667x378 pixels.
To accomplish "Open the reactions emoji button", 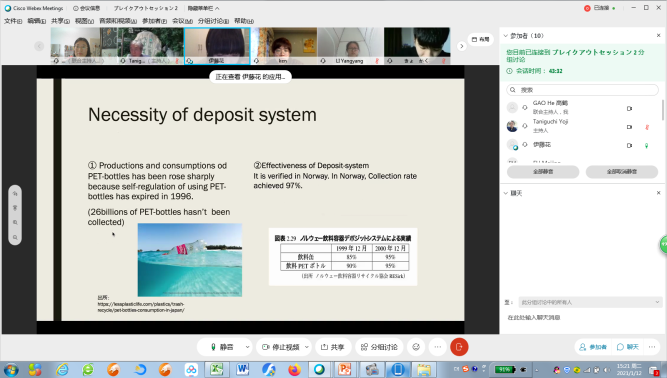I will click(416, 347).
